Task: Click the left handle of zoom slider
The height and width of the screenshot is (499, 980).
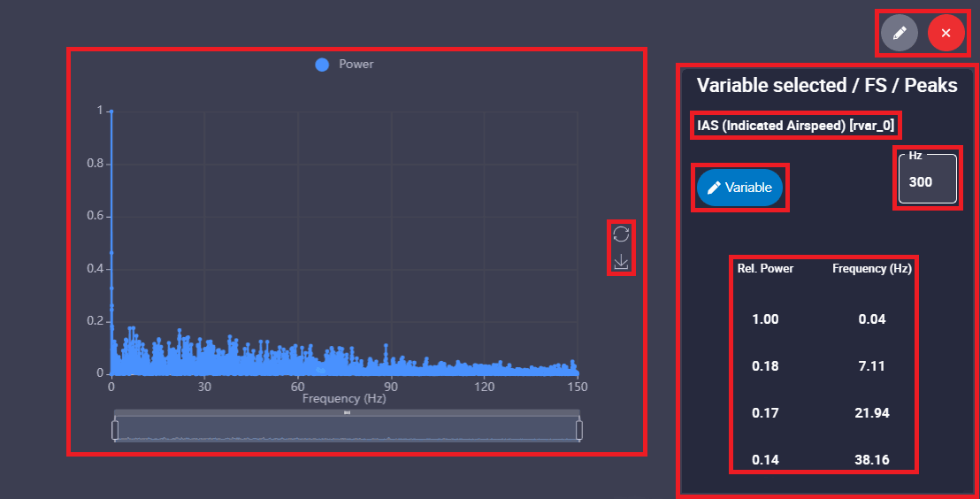Action: (x=114, y=430)
